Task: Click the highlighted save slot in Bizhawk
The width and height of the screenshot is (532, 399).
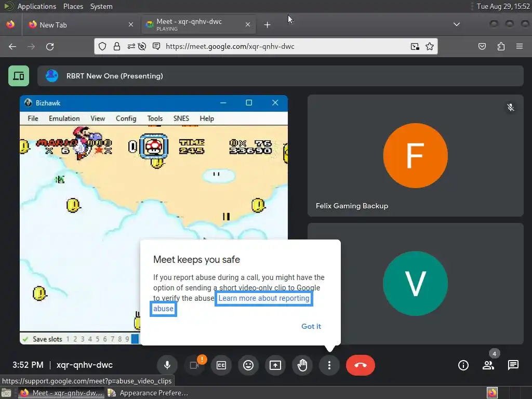Action: [x=135, y=339]
